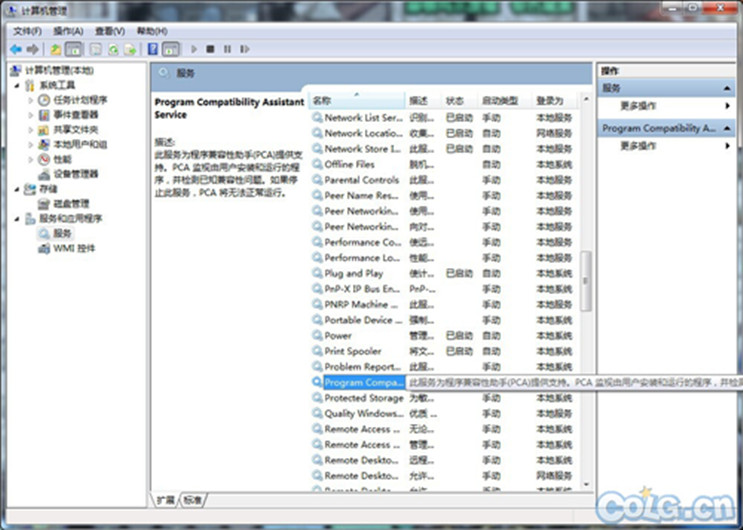
Task: Select the Quality Windows... service row
Action: [442, 413]
